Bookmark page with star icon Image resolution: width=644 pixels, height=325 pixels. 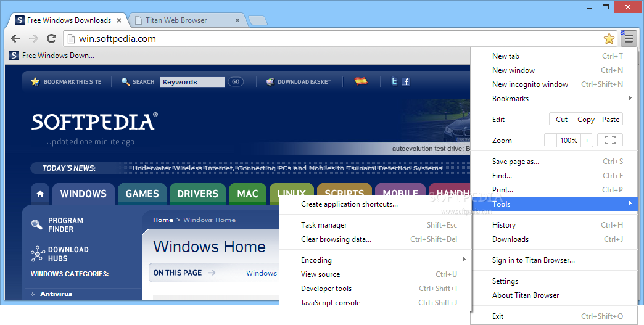pyautogui.click(x=609, y=39)
